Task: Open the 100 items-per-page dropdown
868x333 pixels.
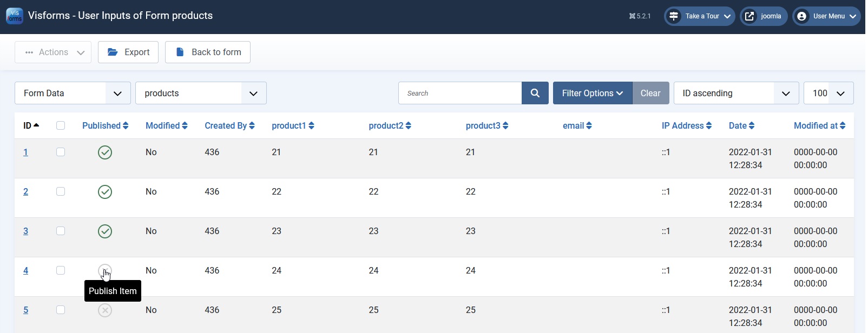Action: click(828, 93)
